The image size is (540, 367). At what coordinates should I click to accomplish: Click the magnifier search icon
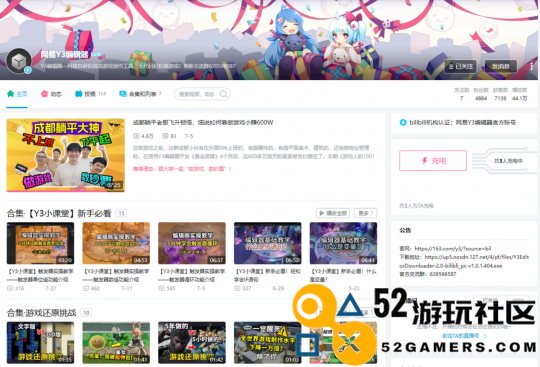224,94
